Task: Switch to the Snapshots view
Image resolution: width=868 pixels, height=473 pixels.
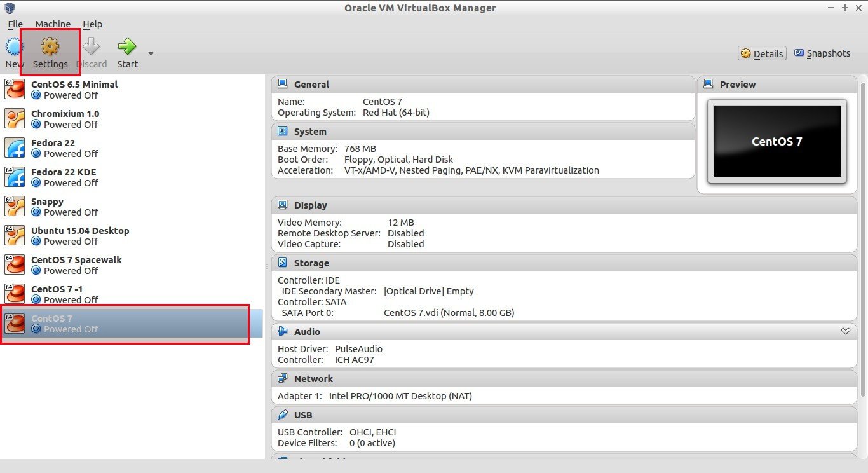Action: pyautogui.click(x=822, y=53)
